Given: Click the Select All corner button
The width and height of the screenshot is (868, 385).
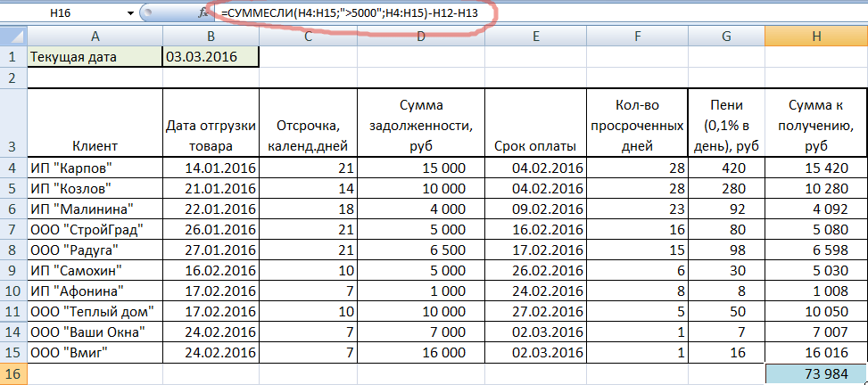Looking at the screenshot, I should 13,37.
